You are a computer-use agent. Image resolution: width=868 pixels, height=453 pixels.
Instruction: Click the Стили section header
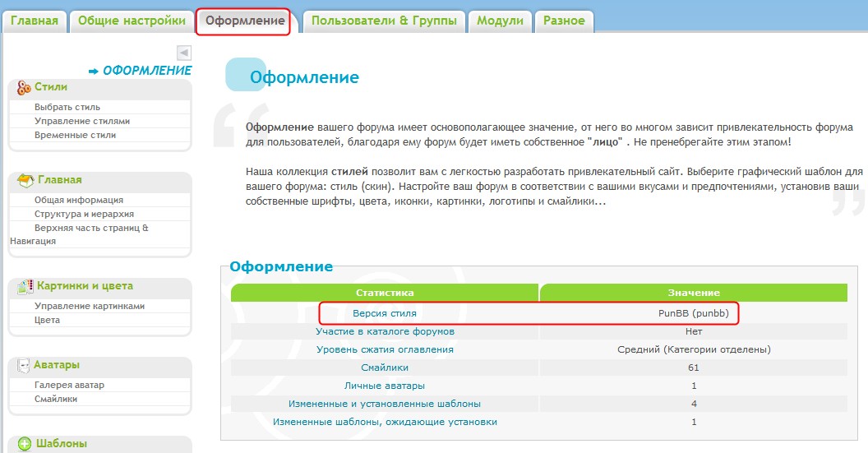tap(51, 86)
